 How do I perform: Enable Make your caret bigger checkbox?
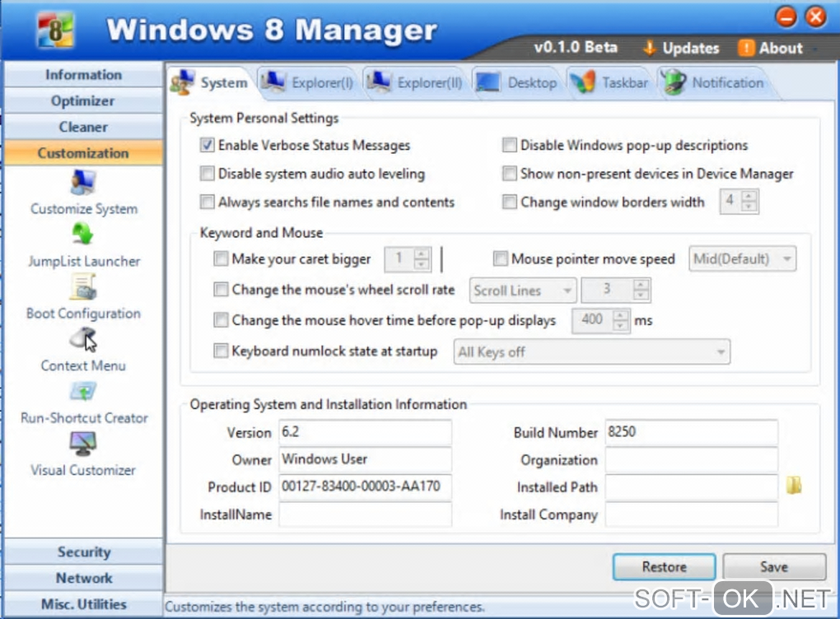[x=220, y=259]
